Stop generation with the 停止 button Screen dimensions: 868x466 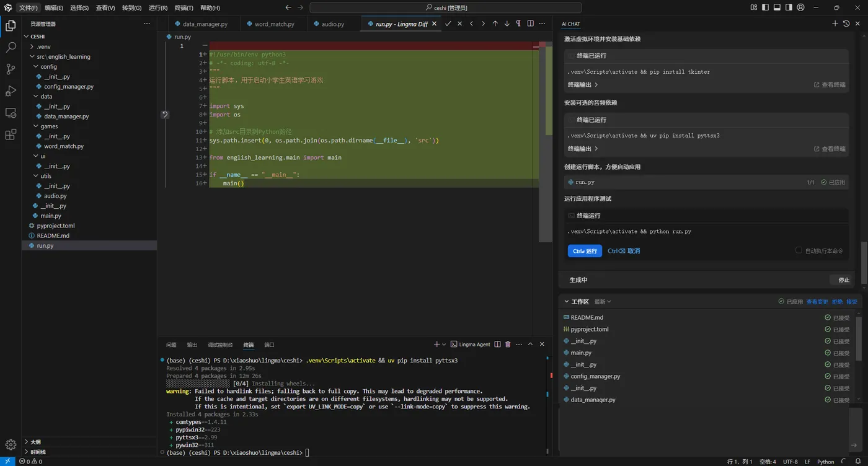pyautogui.click(x=844, y=280)
